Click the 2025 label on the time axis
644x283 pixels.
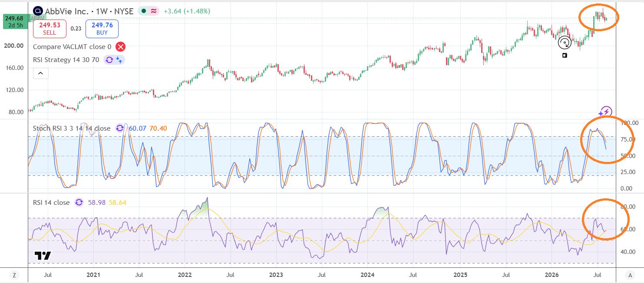point(460,275)
